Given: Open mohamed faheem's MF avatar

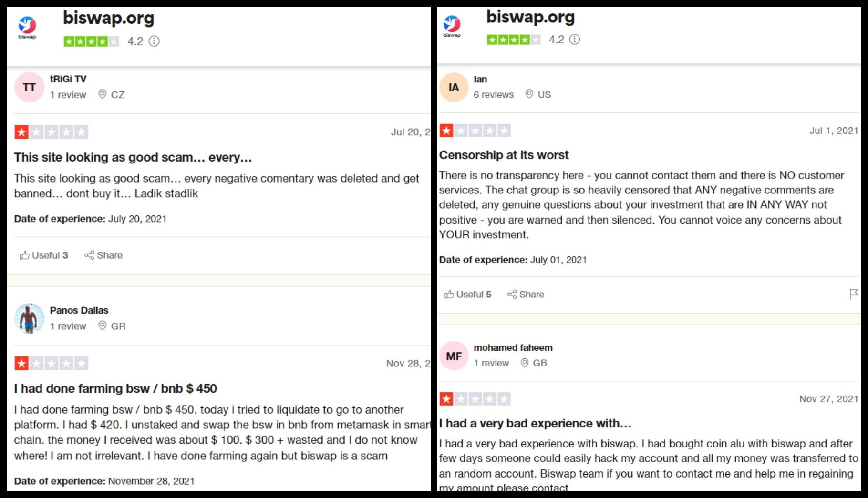Looking at the screenshot, I should [x=454, y=356].
